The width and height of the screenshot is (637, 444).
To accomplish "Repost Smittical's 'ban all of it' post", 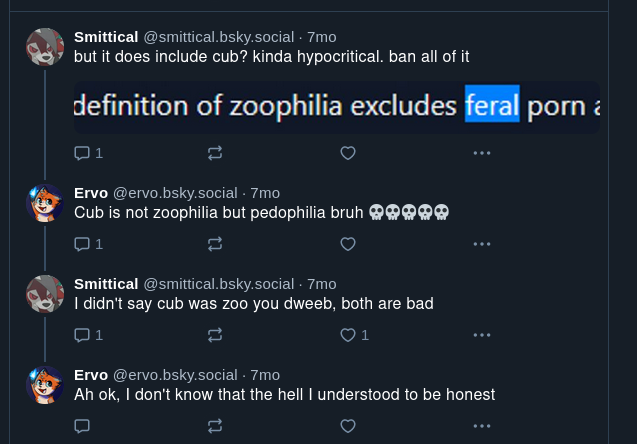I will pos(215,153).
